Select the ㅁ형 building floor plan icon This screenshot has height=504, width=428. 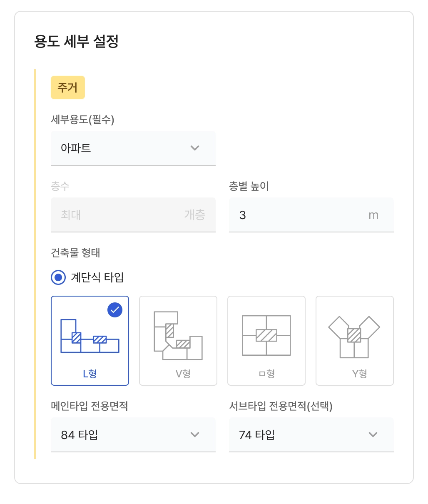click(266, 335)
